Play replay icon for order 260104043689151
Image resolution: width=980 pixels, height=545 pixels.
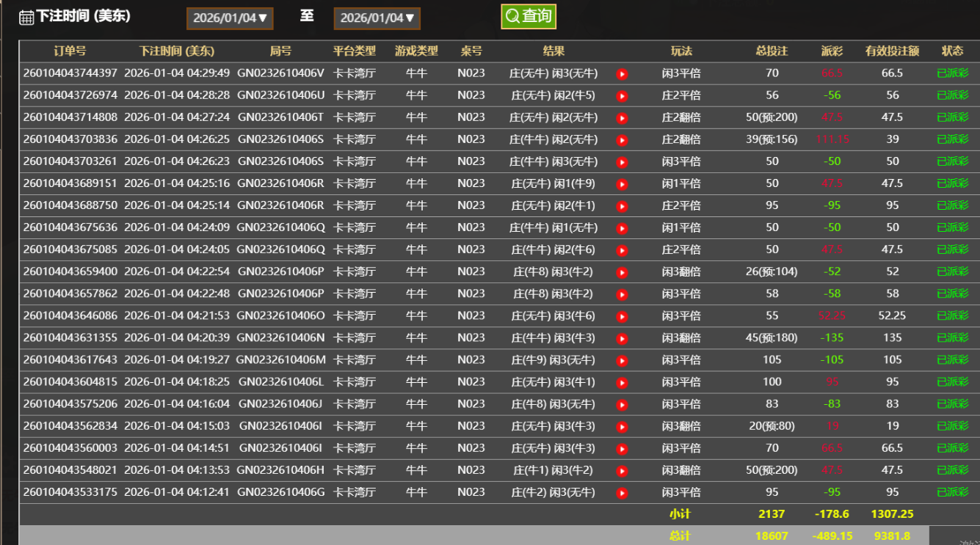point(622,184)
